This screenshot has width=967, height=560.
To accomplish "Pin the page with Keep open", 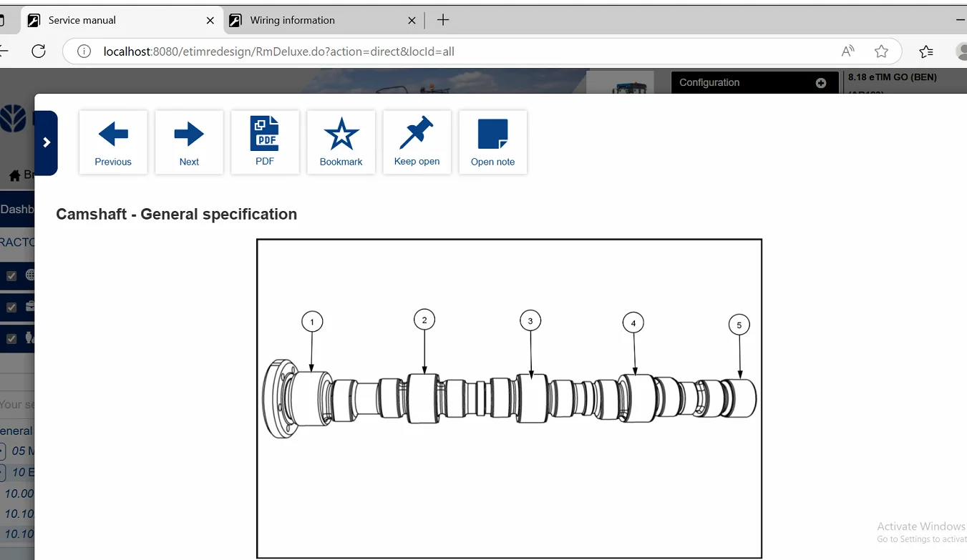I will (417, 142).
